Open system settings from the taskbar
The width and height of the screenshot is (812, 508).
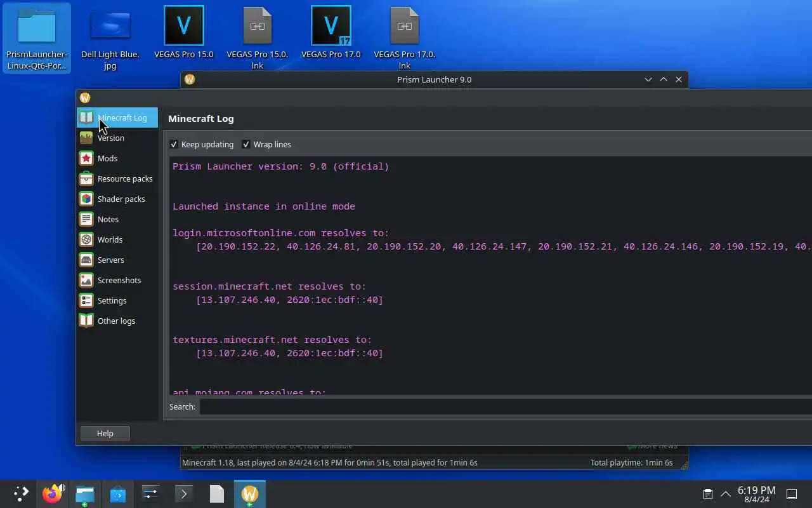151,493
